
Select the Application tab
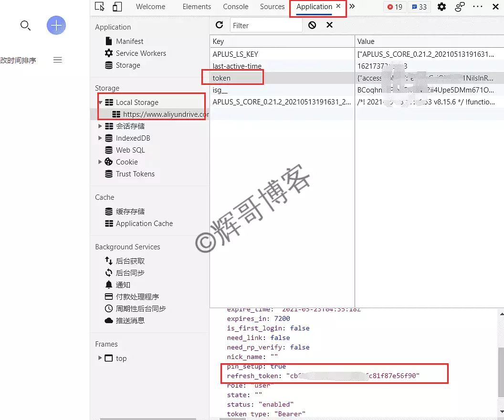pos(314,7)
